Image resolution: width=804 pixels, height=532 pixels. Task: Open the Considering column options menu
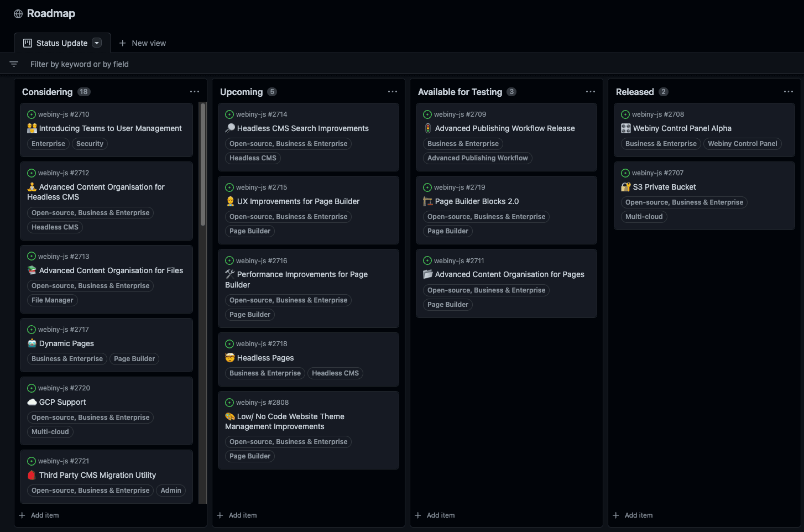(195, 92)
